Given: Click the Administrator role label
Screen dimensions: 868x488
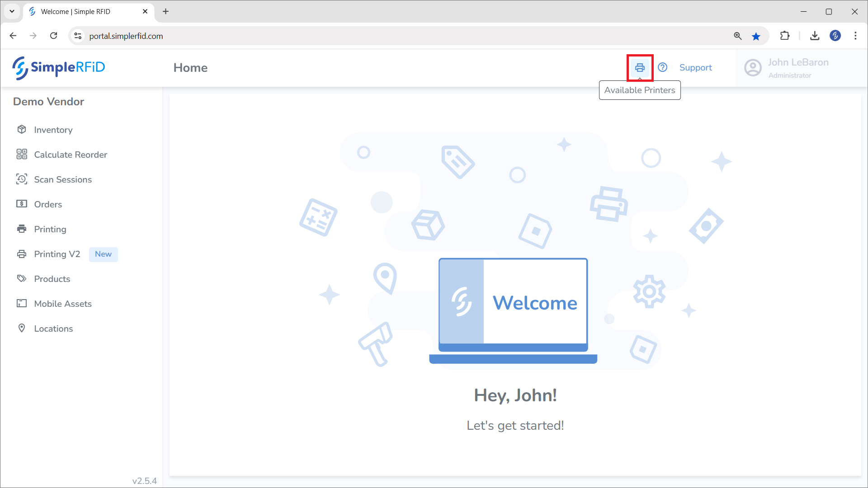Looking at the screenshot, I should point(790,75).
